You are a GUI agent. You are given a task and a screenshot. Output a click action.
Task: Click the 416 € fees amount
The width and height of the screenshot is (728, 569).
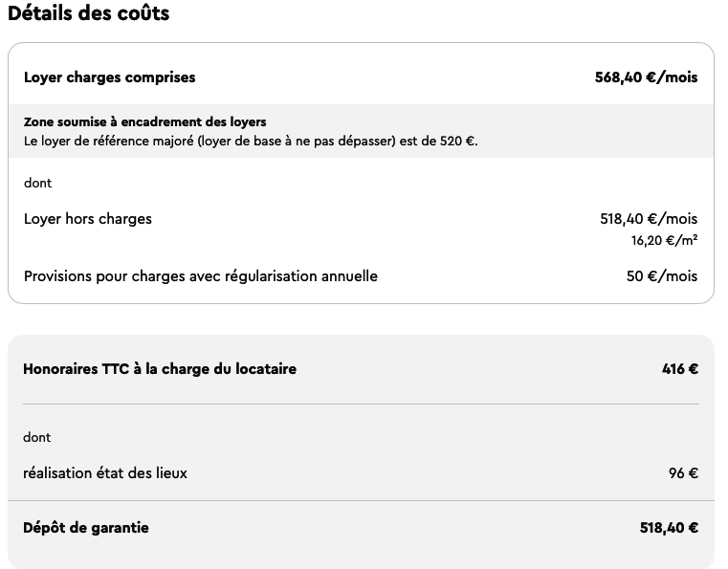tap(680, 369)
